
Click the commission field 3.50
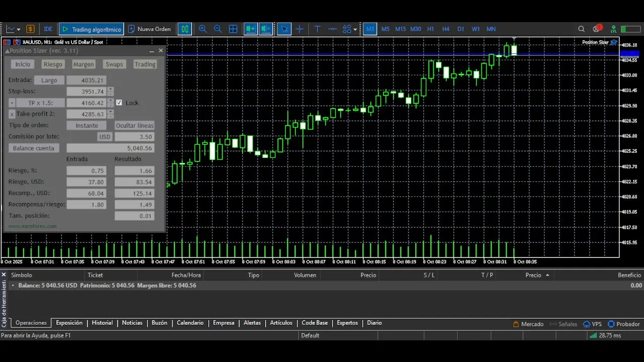pos(134,137)
